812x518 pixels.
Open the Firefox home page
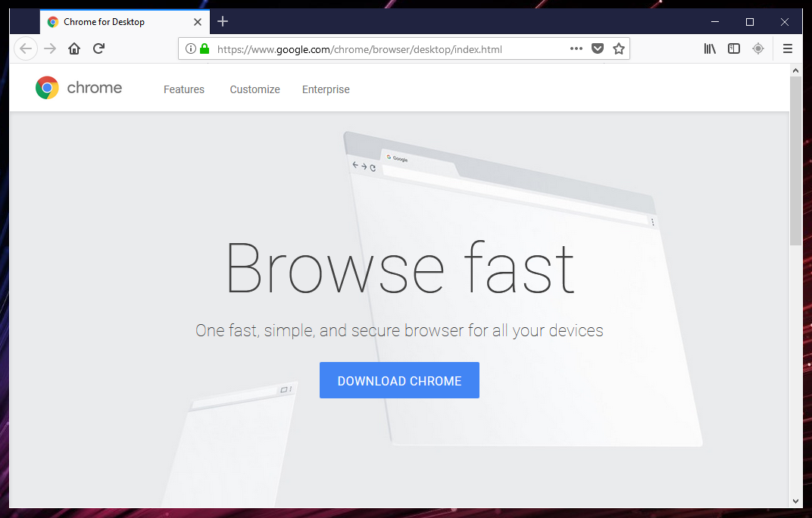pos(74,48)
